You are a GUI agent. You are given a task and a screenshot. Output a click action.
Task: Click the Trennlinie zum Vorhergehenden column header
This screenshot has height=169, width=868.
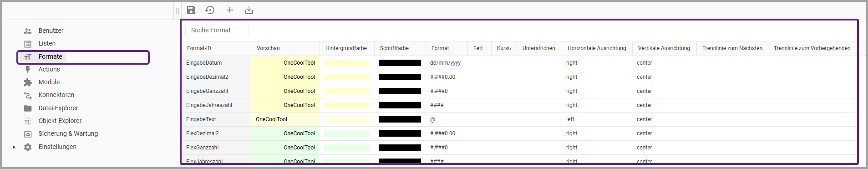coord(812,48)
